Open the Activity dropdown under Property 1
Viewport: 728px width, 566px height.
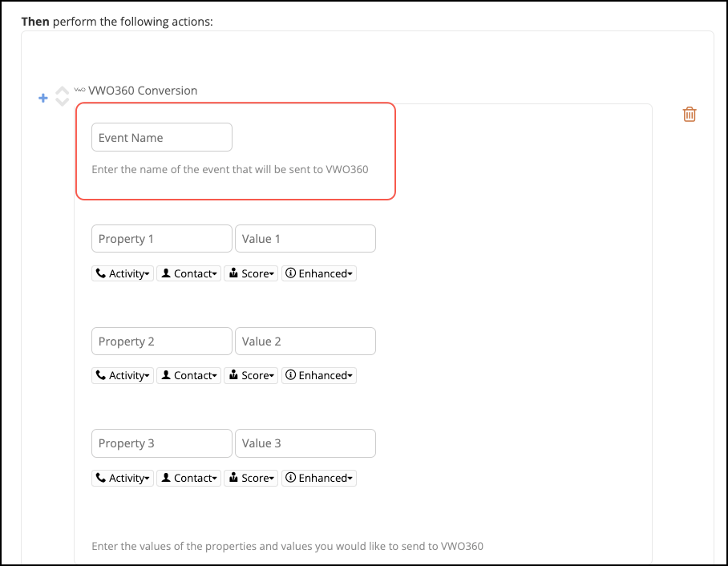click(x=123, y=273)
